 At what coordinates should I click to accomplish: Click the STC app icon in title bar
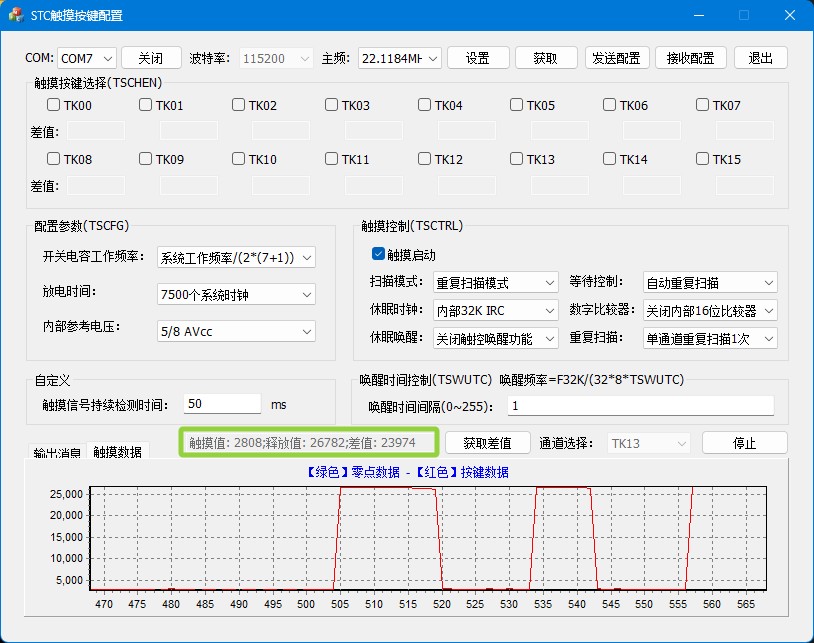point(16,15)
